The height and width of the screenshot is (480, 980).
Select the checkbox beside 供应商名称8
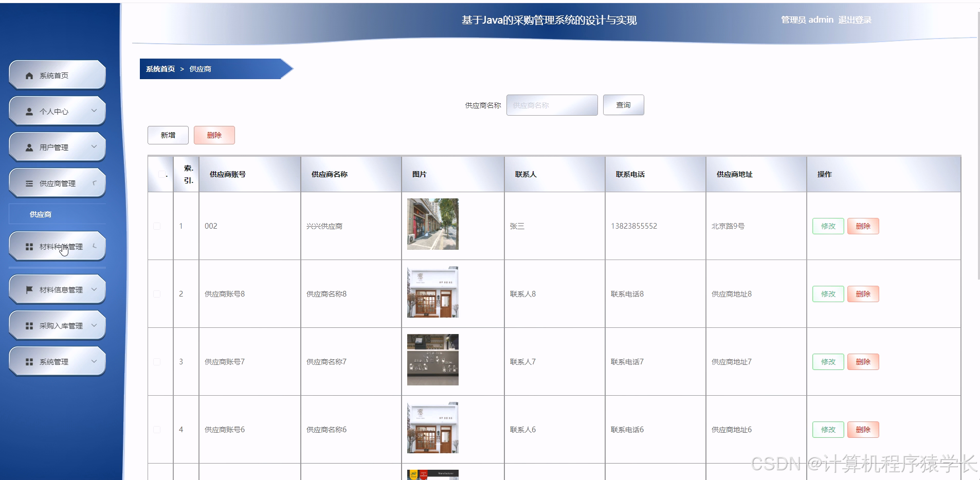[157, 293]
